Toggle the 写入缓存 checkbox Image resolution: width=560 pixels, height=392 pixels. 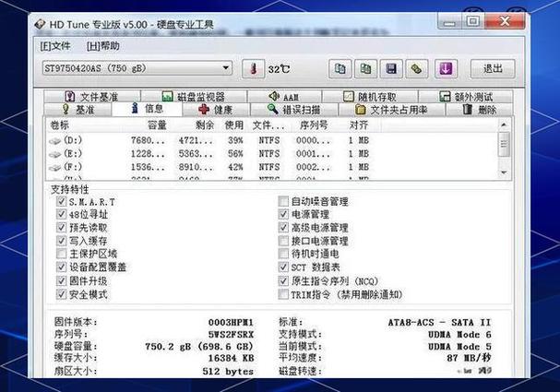pyautogui.click(x=62, y=241)
